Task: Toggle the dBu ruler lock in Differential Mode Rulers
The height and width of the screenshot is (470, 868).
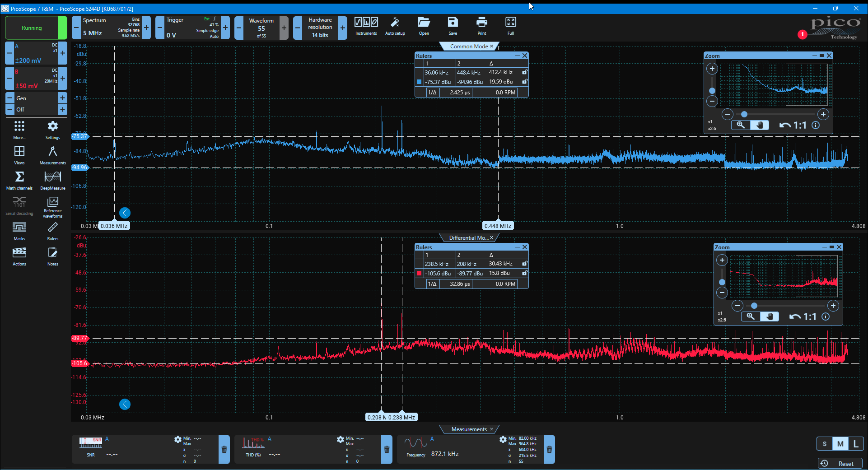Action: pyautogui.click(x=524, y=273)
